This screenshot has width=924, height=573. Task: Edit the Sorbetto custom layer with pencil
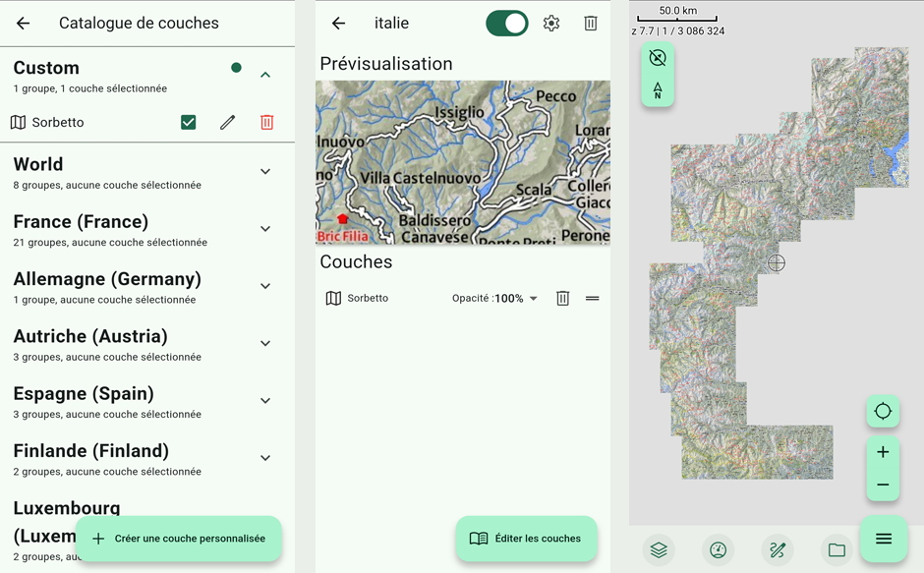click(227, 123)
